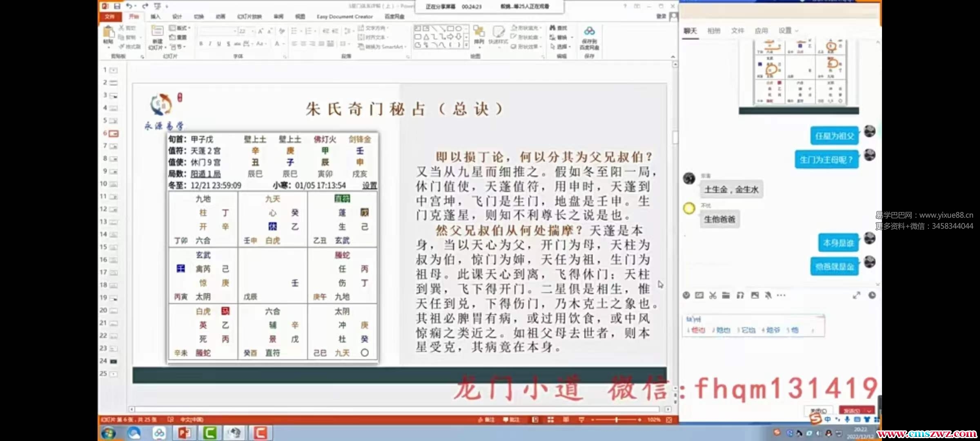
Task: Click the New Slide icon
Action: 157,32
